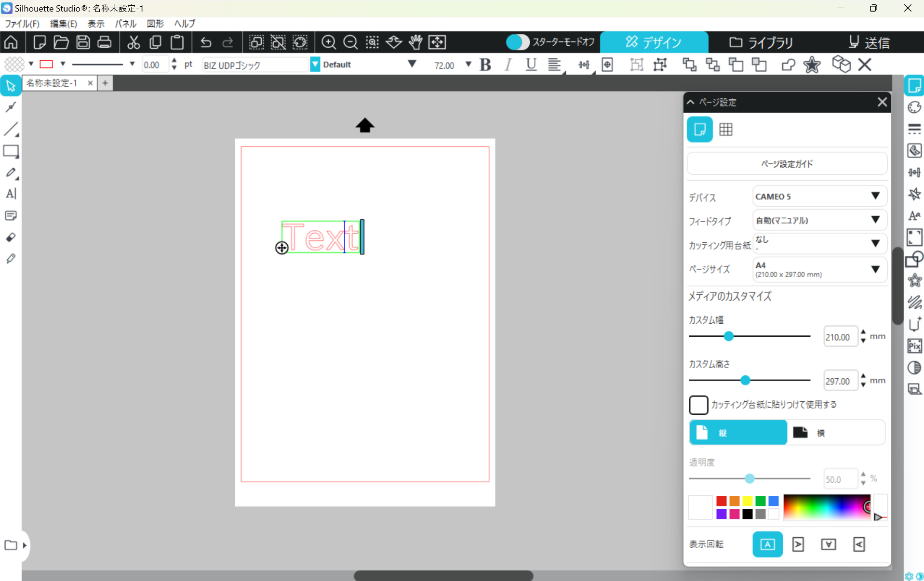The width and height of the screenshot is (924, 581).
Task: Set view rotation to upright A
Action: tap(767, 544)
